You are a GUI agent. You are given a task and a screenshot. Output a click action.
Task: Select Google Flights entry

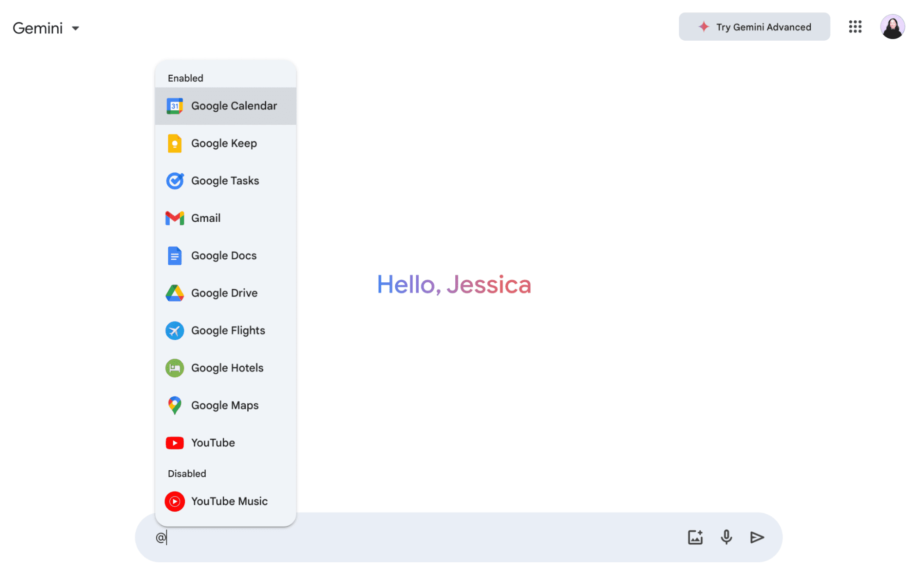point(226,330)
